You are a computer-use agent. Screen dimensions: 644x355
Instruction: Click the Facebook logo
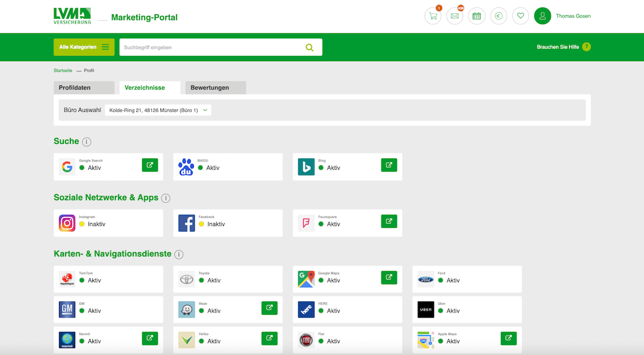point(186,223)
